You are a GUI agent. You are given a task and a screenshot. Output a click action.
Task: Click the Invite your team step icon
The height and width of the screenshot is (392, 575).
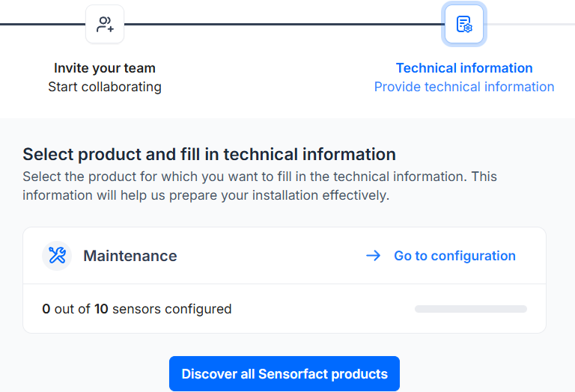(105, 25)
